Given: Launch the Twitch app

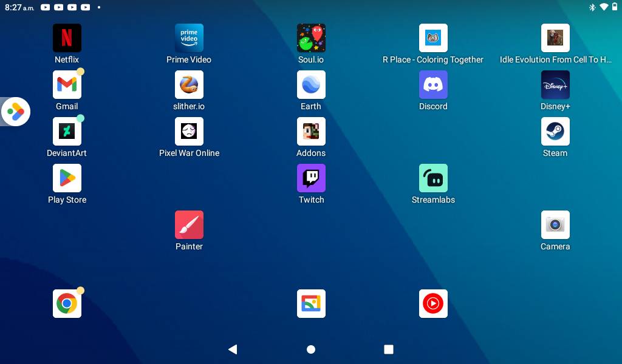Looking at the screenshot, I should click(x=312, y=178).
